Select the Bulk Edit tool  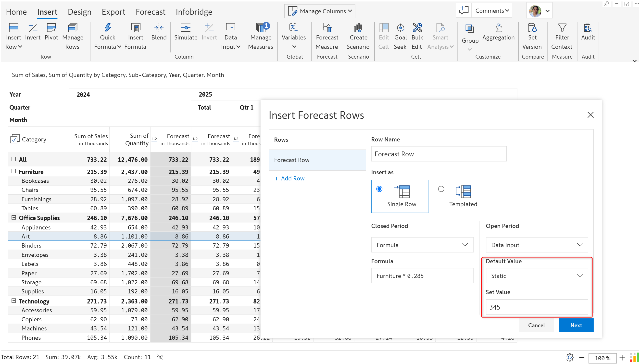(417, 36)
